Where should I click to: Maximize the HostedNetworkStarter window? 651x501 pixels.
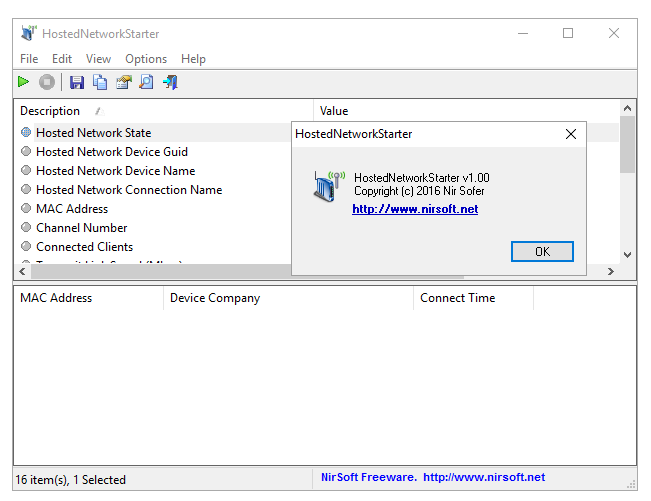tap(568, 33)
